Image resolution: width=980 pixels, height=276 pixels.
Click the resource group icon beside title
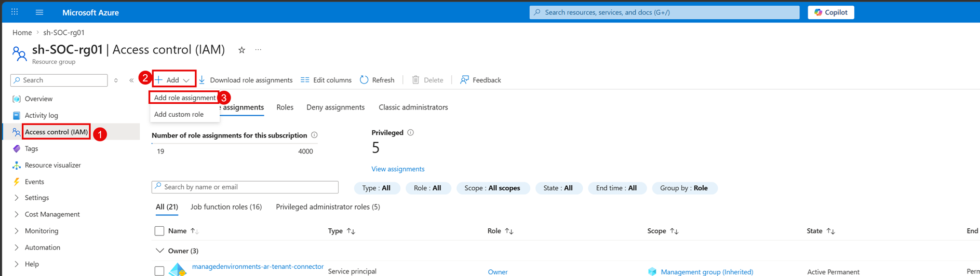tap(19, 53)
